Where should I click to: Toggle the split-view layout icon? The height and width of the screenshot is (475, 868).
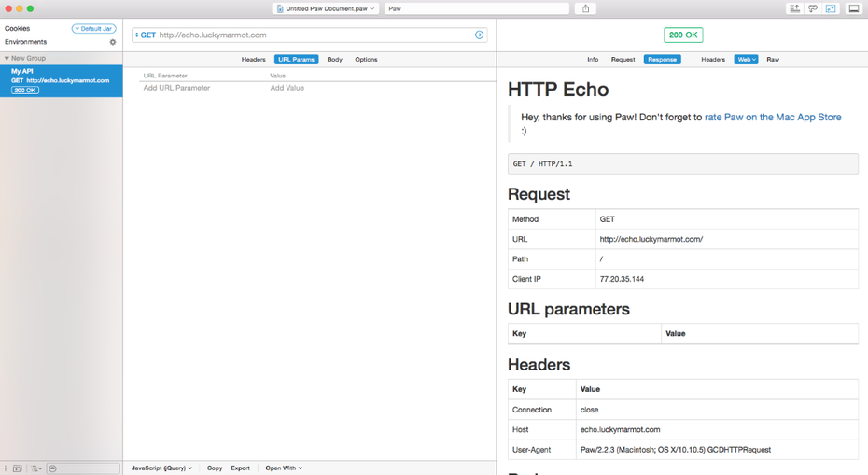click(x=831, y=8)
